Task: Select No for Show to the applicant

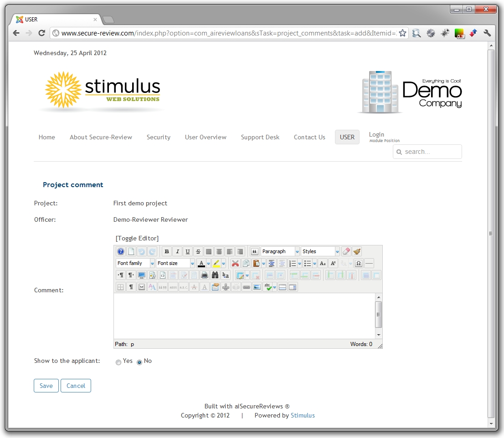Action: [139, 362]
